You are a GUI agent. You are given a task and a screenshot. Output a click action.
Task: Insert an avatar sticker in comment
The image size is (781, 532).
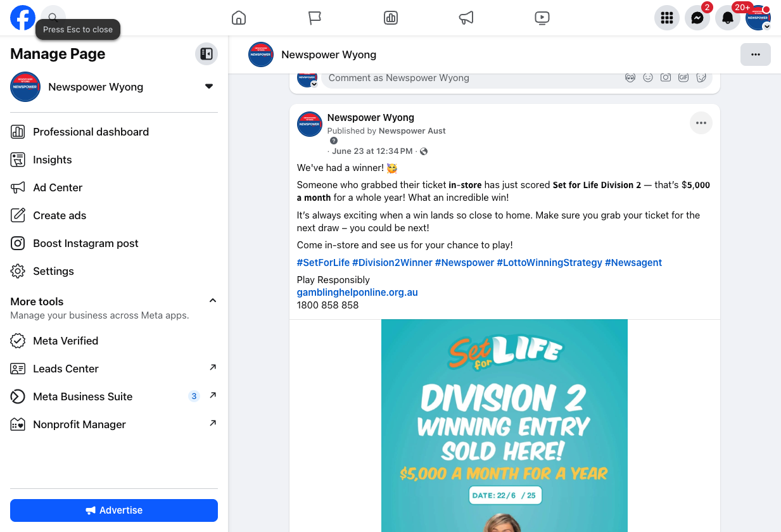click(630, 77)
